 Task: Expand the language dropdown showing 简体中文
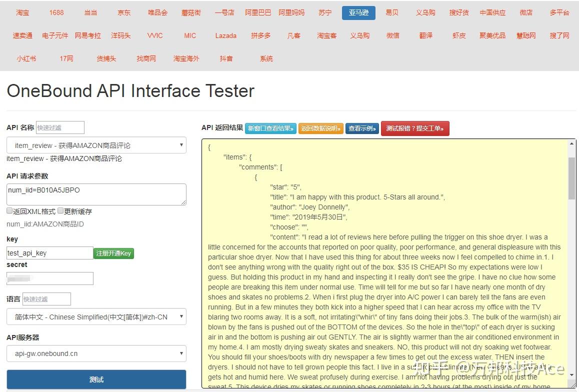point(96,317)
